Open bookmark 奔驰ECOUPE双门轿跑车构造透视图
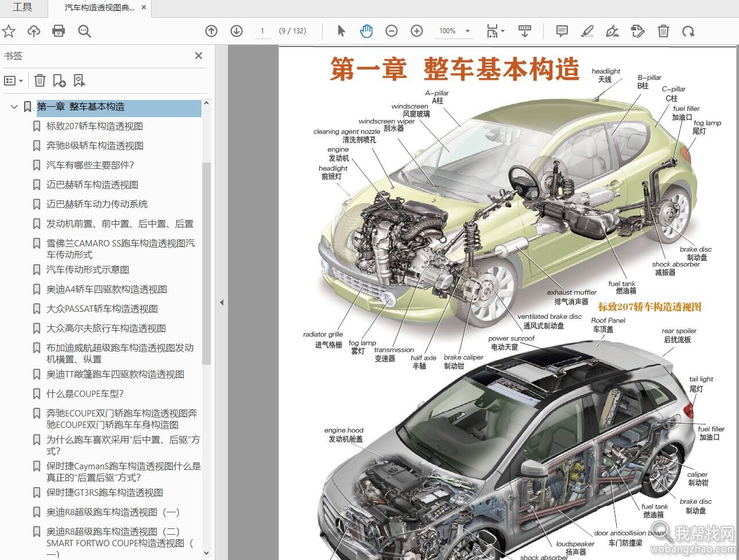739x560 pixels. (122, 419)
